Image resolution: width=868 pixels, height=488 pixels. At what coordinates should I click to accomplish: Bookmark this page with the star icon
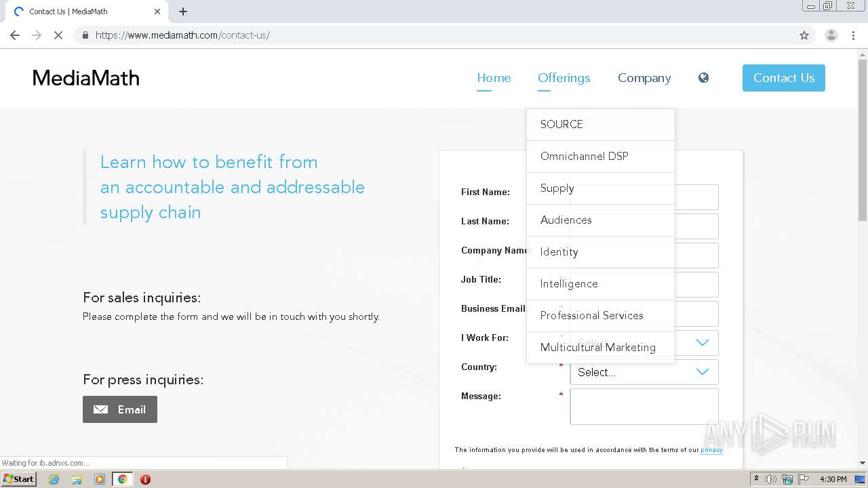click(x=804, y=35)
